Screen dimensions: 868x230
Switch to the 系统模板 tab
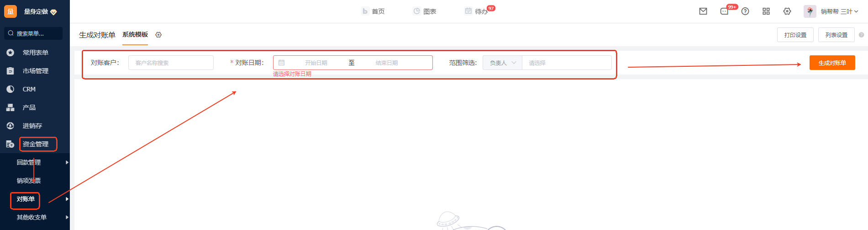[135, 35]
